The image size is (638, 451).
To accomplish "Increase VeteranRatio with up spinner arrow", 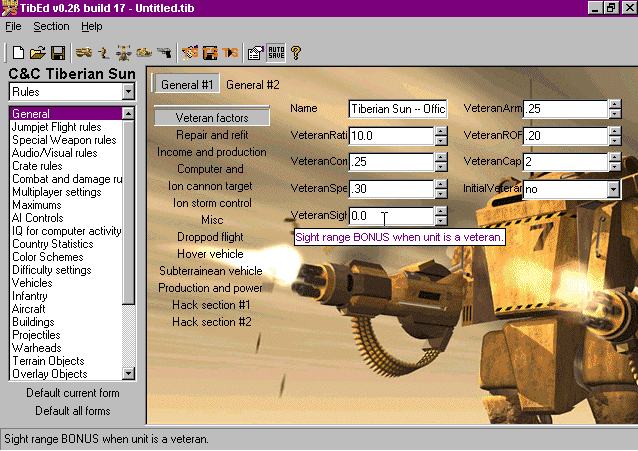I will click(x=441, y=131).
